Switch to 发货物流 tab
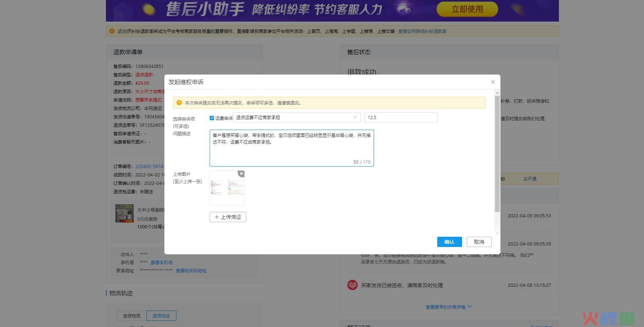Viewport: 644px width, 327px height. (132, 316)
